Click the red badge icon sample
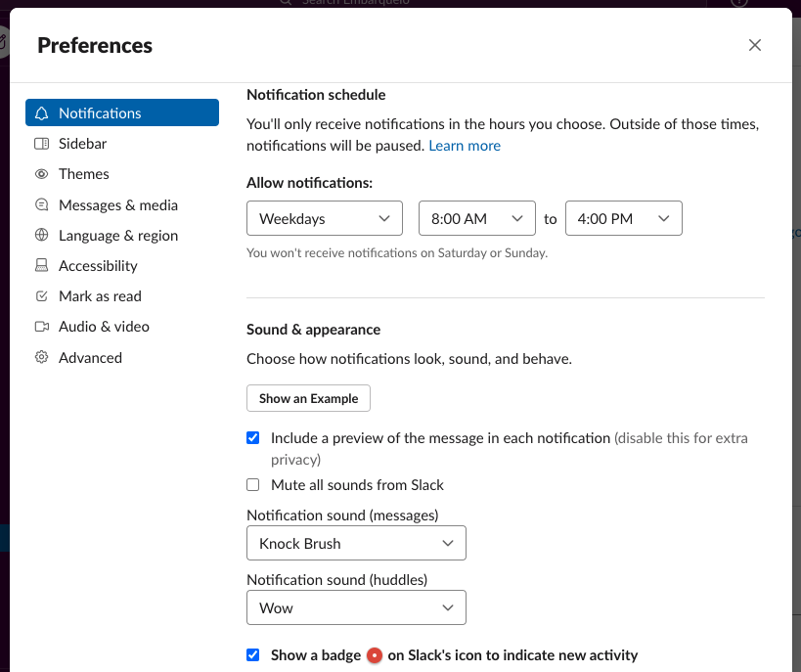The height and width of the screenshot is (672, 801). tap(375, 655)
